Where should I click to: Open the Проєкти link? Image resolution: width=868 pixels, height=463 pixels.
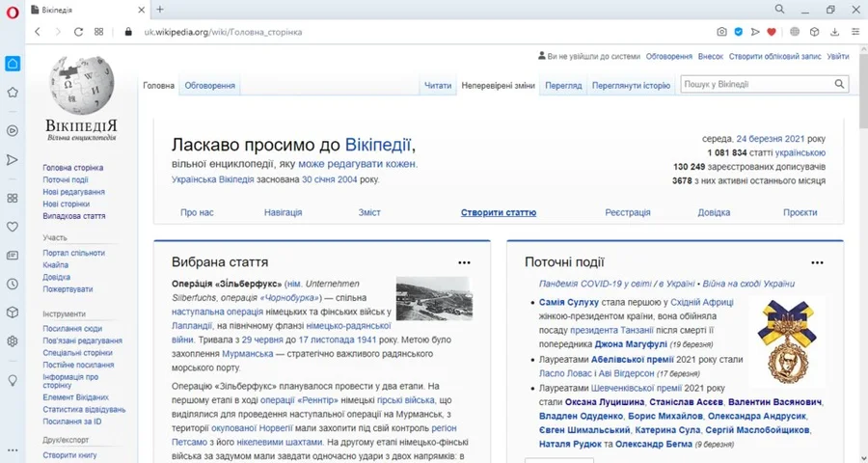point(800,212)
